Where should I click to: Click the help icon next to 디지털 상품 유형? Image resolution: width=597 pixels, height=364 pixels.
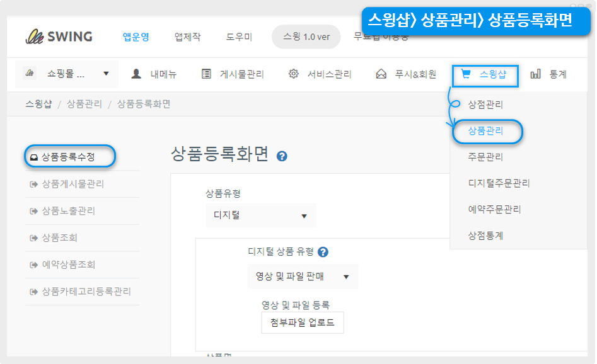point(323,253)
